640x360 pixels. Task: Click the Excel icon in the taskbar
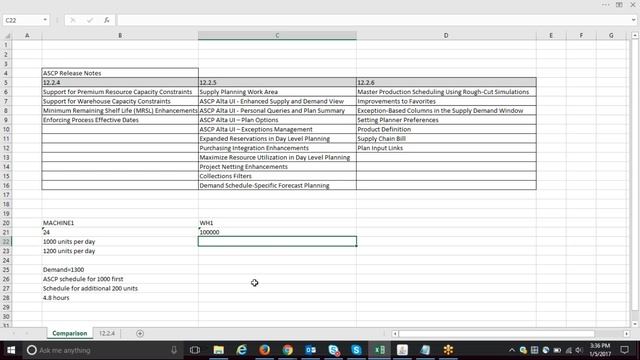coord(380,350)
